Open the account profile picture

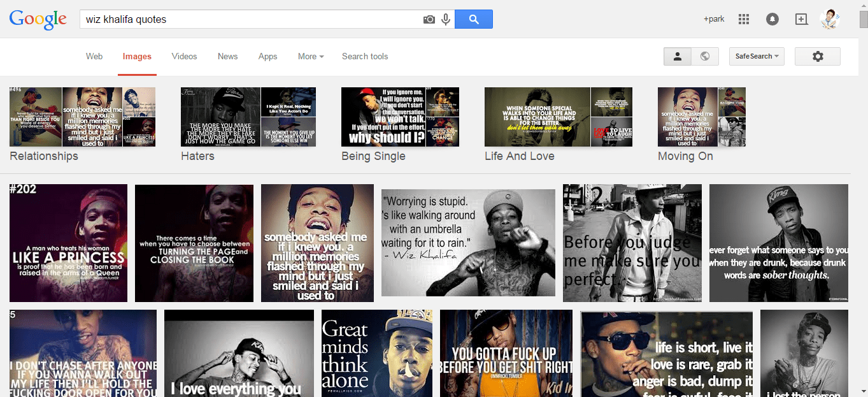click(x=830, y=19)
